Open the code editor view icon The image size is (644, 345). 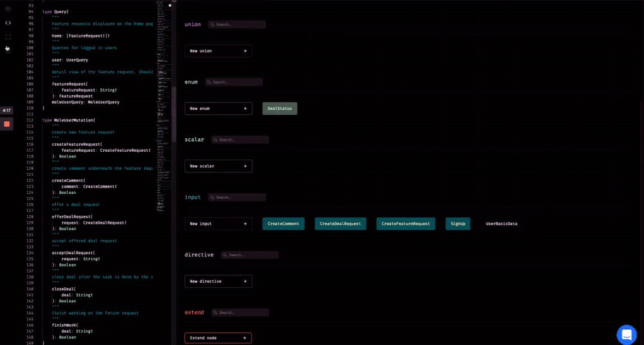(x=8, y=23)
